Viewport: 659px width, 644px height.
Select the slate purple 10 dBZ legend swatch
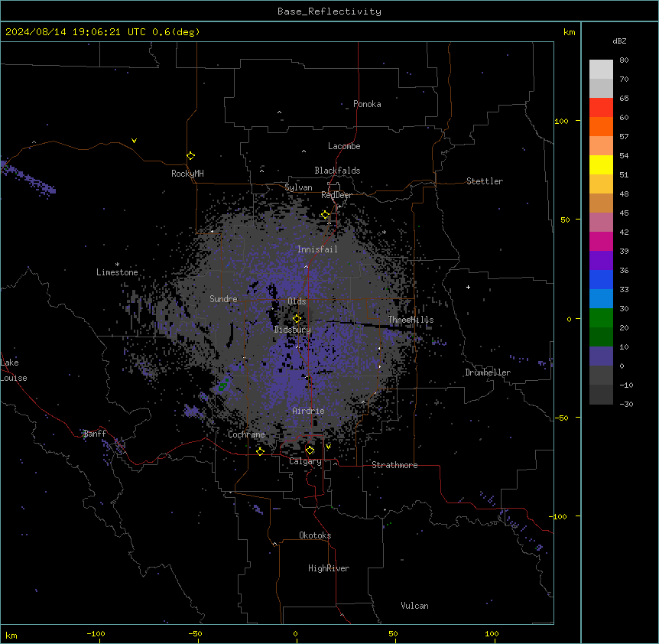(601, 356)
